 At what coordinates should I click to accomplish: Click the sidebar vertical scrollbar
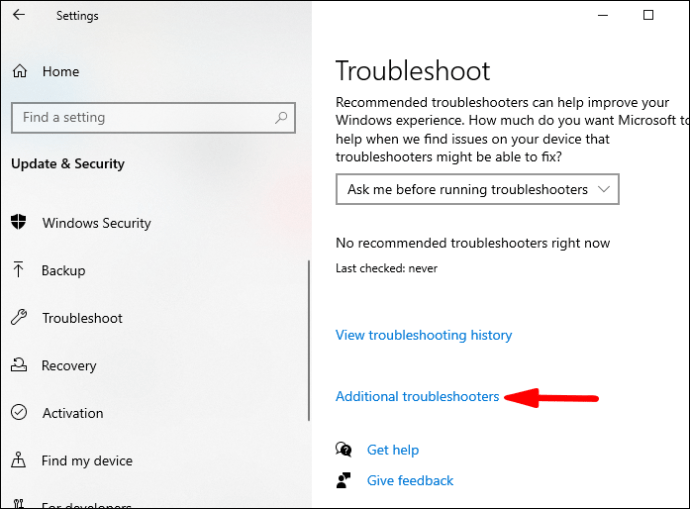309,340
